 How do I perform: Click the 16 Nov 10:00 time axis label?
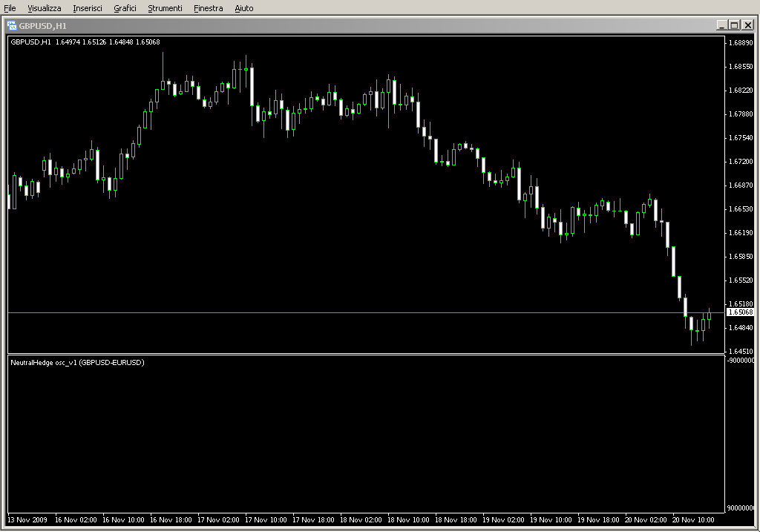(123, 520)
